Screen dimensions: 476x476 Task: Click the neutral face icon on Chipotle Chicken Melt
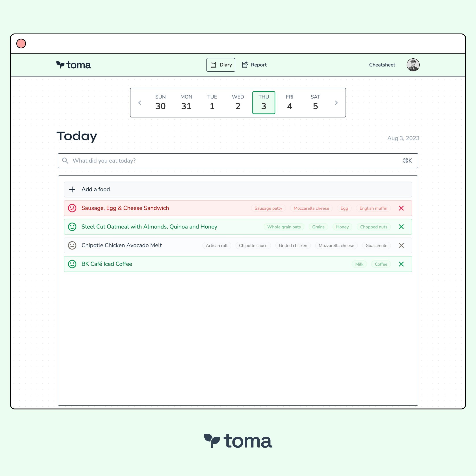pos(72,245)
